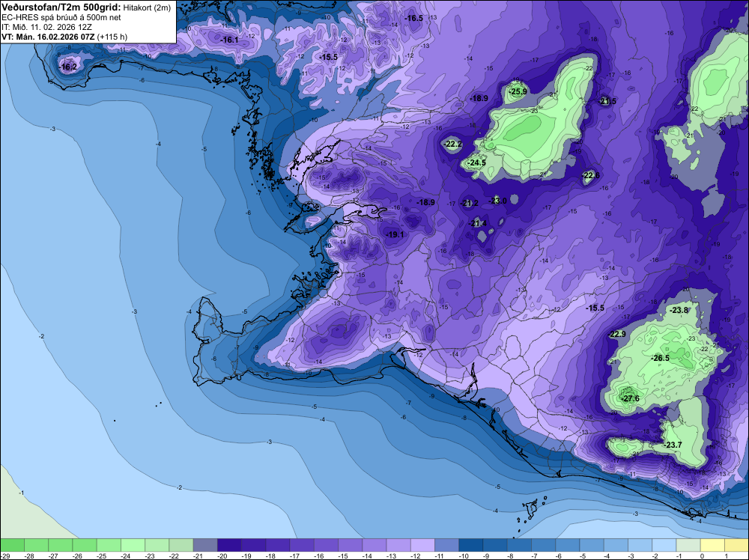749x560 pixels.
Task: Select the pale lavender legend swatch above -12
Action: point(422,545)
